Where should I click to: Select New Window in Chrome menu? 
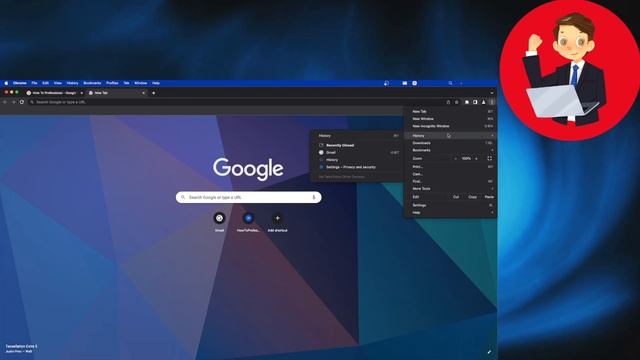click(x=451, y=119)
